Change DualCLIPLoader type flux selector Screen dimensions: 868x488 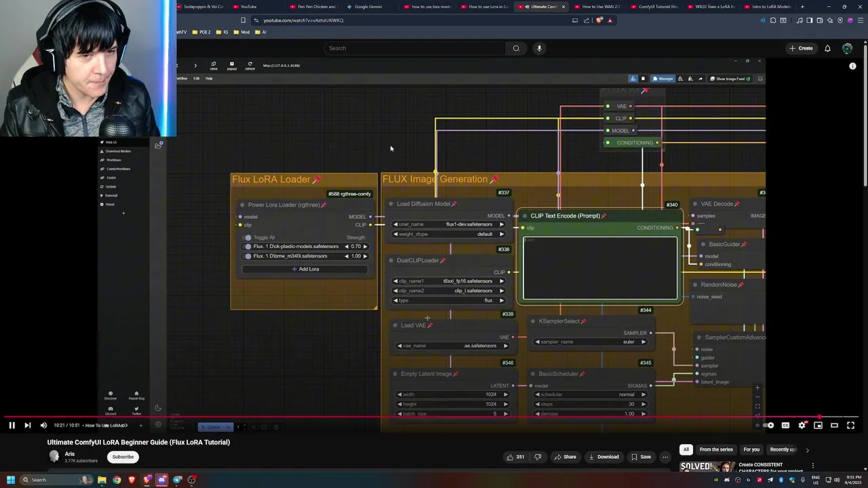click(448, 300)
